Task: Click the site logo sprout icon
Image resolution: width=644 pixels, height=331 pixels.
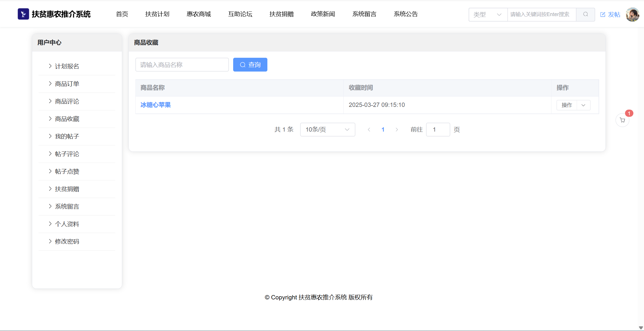Action: tap(23, 14)
